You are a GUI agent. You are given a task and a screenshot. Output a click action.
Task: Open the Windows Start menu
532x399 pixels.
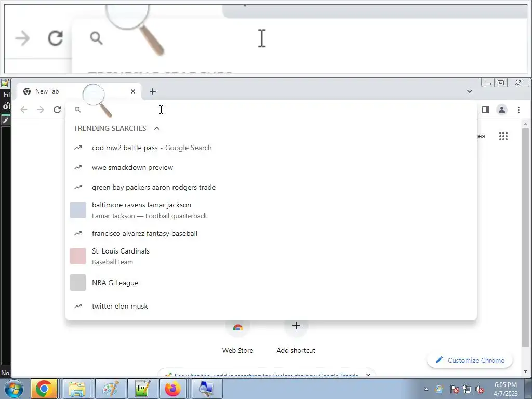point(14,389)
